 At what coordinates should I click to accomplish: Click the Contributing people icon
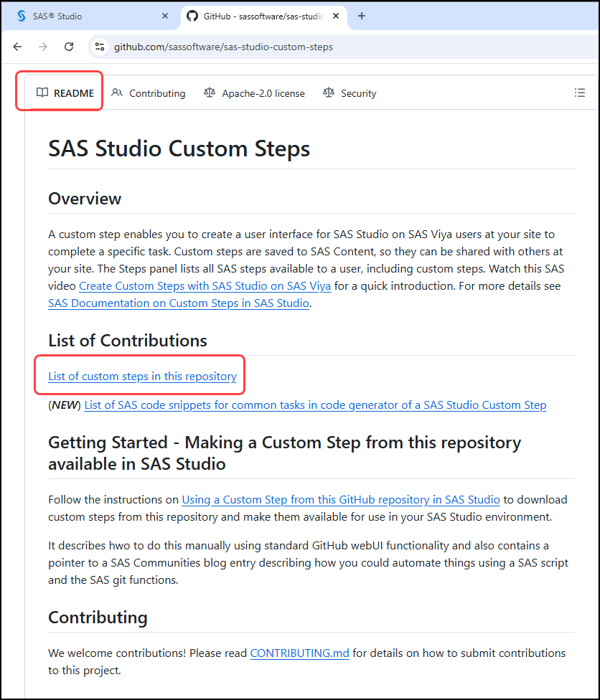click(117, 93)
